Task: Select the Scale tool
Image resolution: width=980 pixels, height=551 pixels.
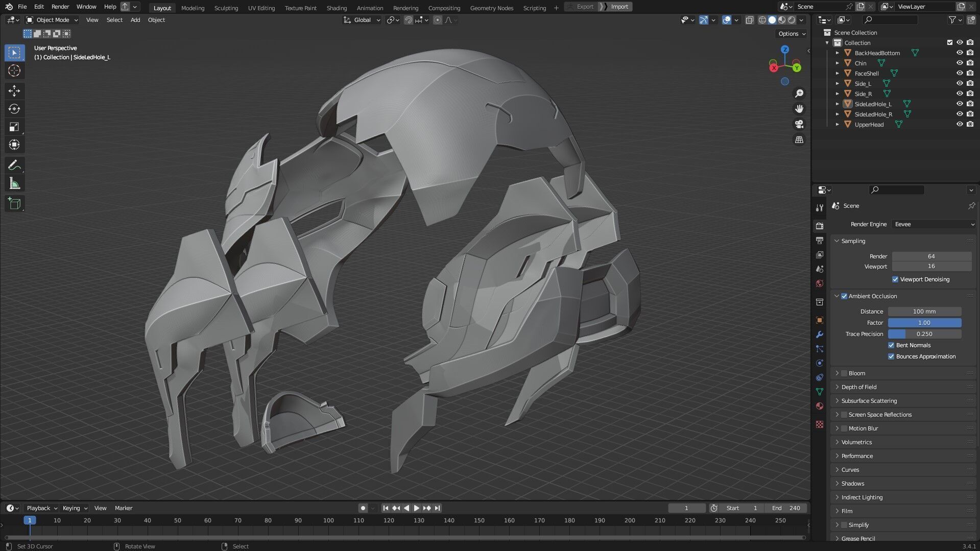Action: 14,127
